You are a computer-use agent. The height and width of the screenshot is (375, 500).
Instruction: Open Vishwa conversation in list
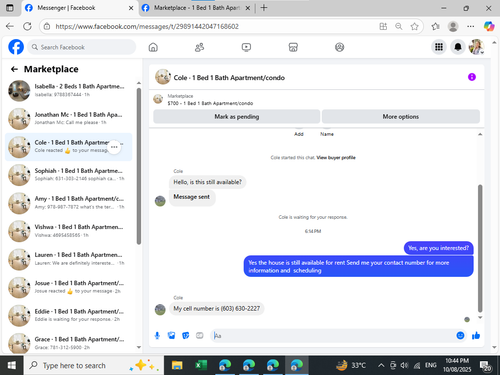[68, 231]
